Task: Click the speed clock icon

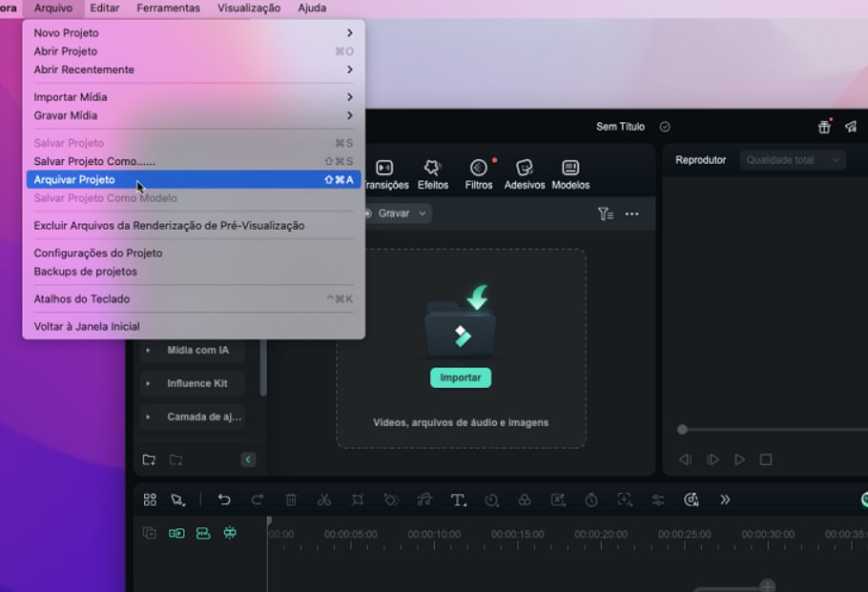Action: click(491, 500)
